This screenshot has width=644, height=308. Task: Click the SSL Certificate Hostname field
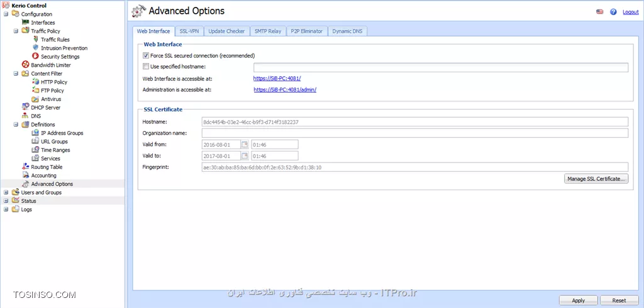[x=415, y=122]
